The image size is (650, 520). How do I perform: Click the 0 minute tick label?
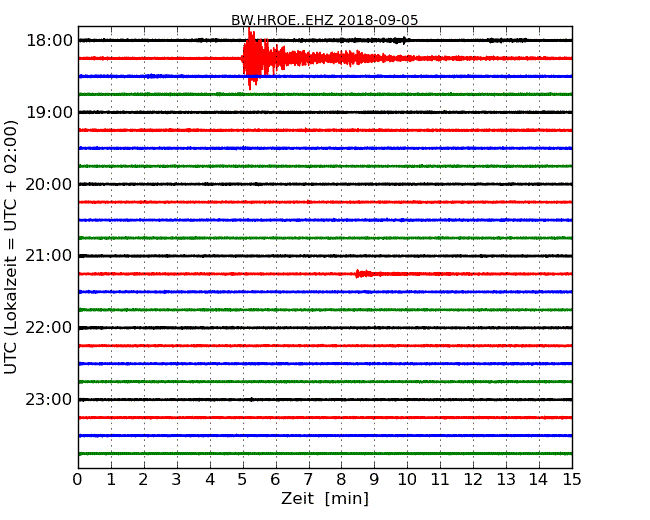[78, 480]
